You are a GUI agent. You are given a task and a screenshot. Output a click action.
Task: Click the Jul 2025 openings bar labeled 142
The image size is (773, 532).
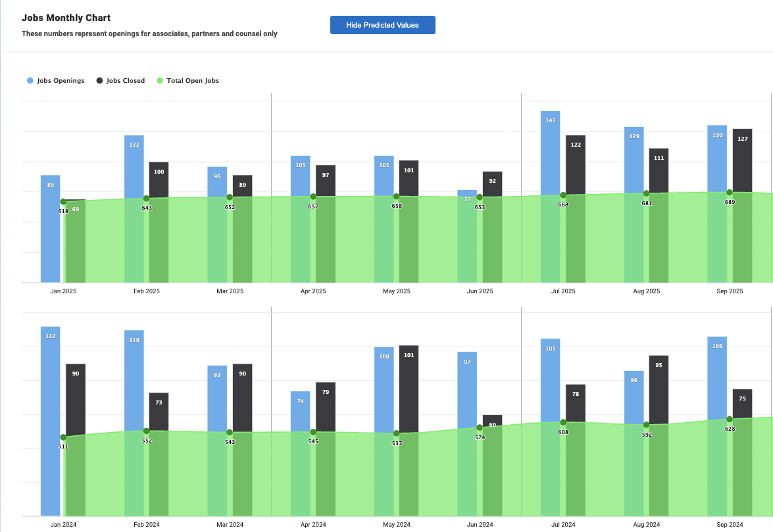(550, 151)
